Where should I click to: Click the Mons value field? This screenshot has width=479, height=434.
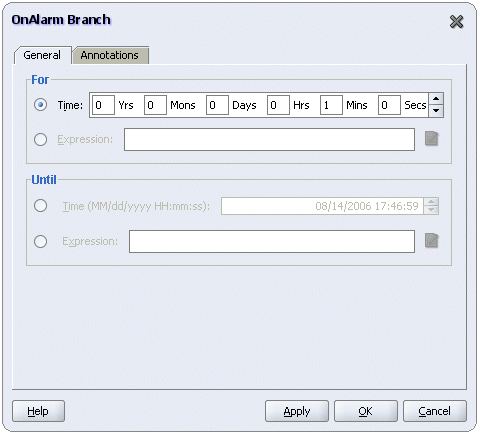(x=155, y=105)
